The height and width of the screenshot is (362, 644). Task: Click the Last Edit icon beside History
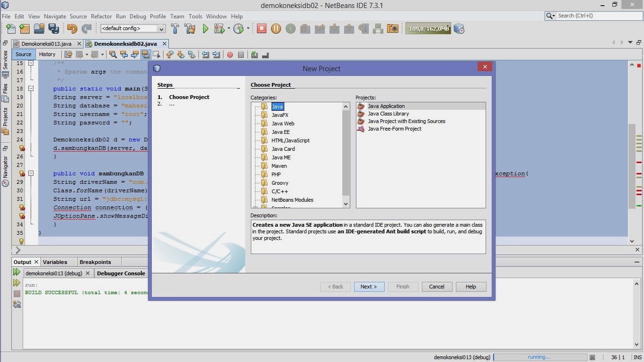coord(68,55)
